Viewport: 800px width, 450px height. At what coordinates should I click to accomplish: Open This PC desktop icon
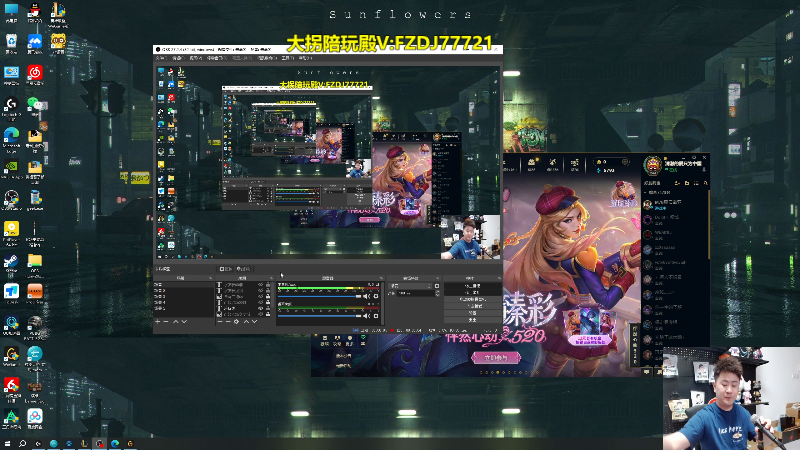pos(11,12)
